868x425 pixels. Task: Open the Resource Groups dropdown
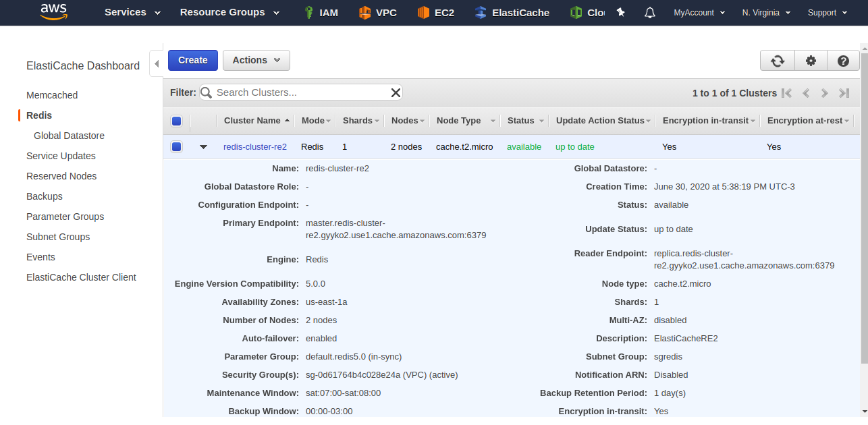pyautogui.click(x=229, y=12)
